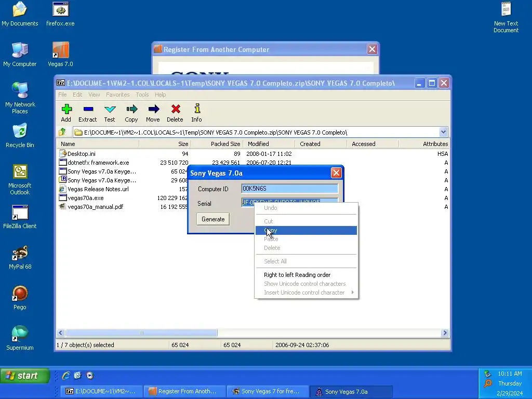The image size is (532, 399).
Task: Close Register From Another Computer window
Action: (x=372, y=49)
